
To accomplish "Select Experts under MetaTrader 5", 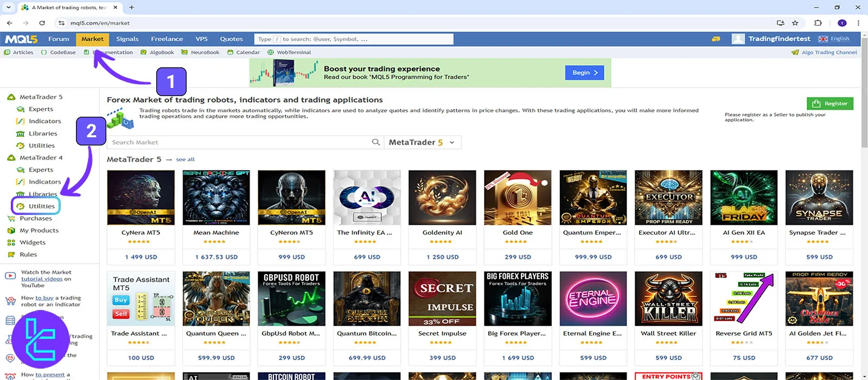I will point(41,109).
